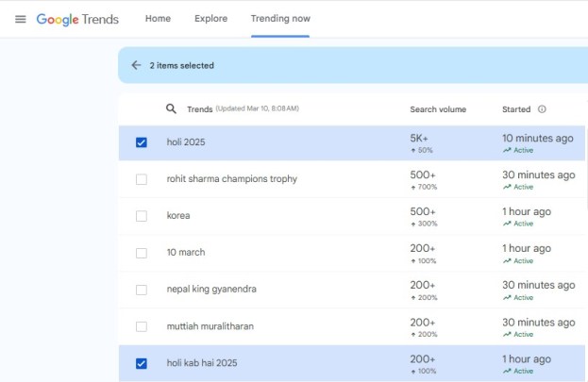The height and width of the screenshot is (382, 588).
Task: Click the Started column header
Action: pyautogui.click(x=516, y=109)
